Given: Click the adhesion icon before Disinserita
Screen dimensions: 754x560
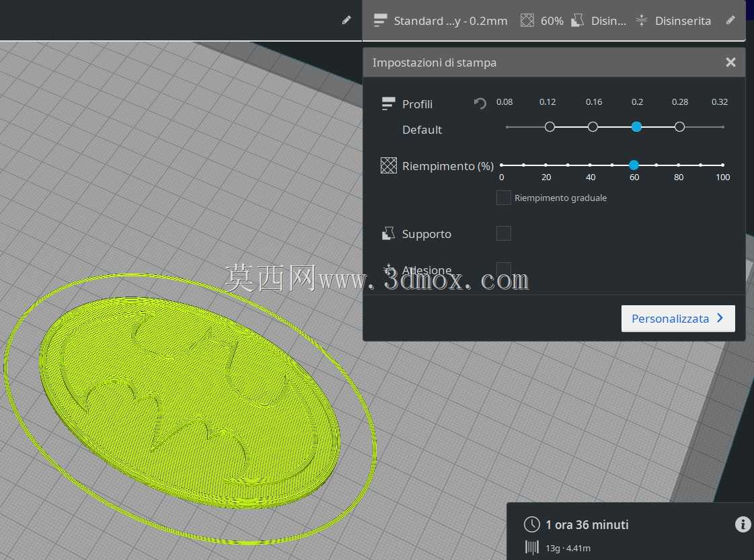Looking at the screenshot, I should (642, 20).
